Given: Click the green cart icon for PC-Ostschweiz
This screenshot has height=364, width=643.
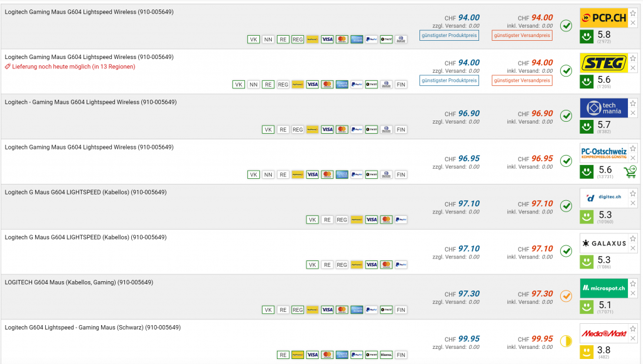Looking at the screenshot, I should [x=629, y=171].
